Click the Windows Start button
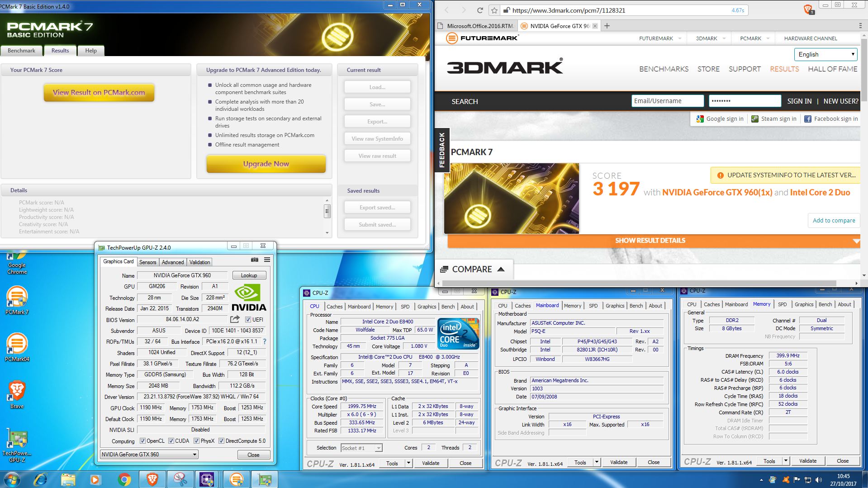This screenshot has width=868, height=488. coord(12,479)
